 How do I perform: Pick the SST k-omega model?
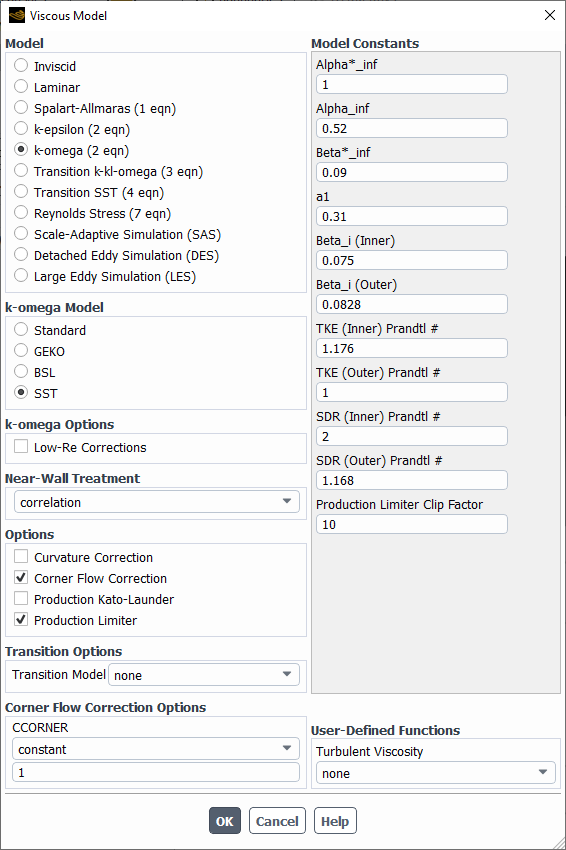[21, 392]
